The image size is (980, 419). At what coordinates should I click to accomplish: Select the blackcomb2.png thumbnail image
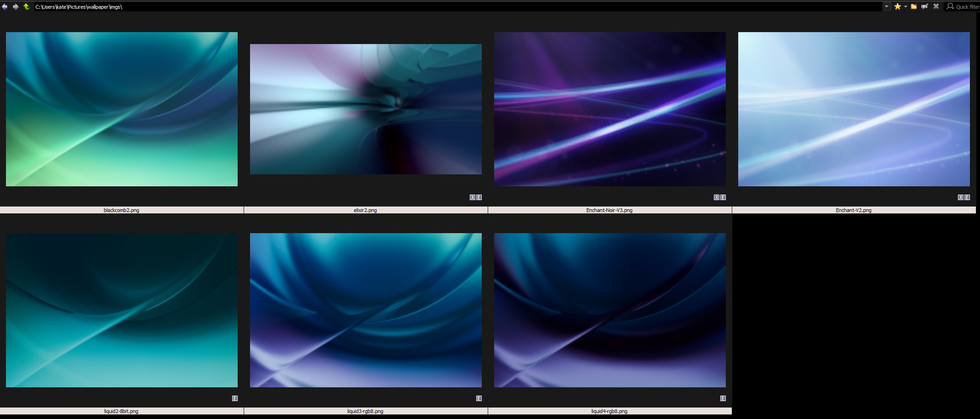(x=122, y=109)
